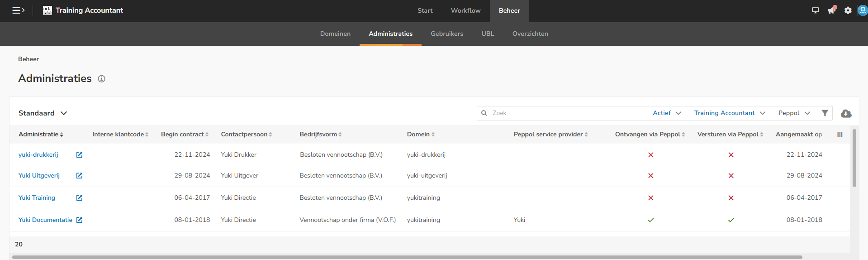This screenshot has height=260, width=868.
Task: Sort by Begin contract column
Action: [185, 135]
